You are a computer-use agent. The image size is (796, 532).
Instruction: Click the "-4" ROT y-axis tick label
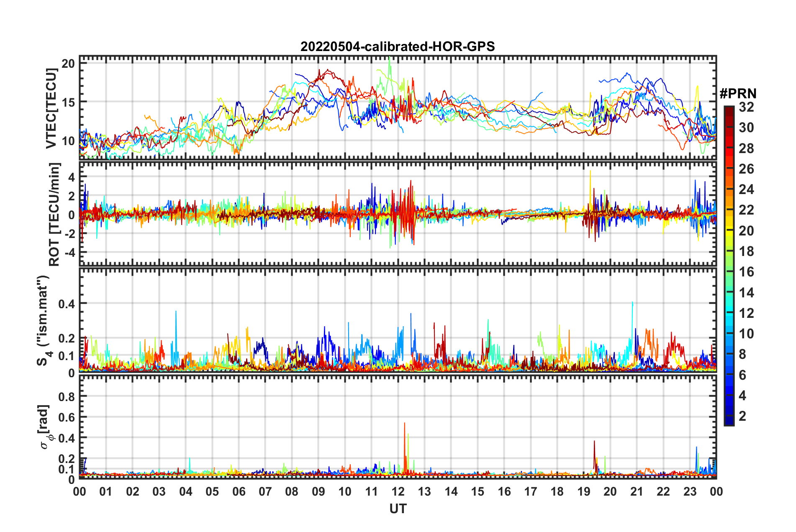point(69,253)
